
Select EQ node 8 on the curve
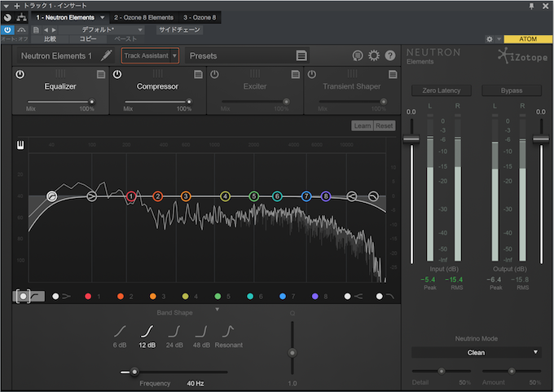326,196
